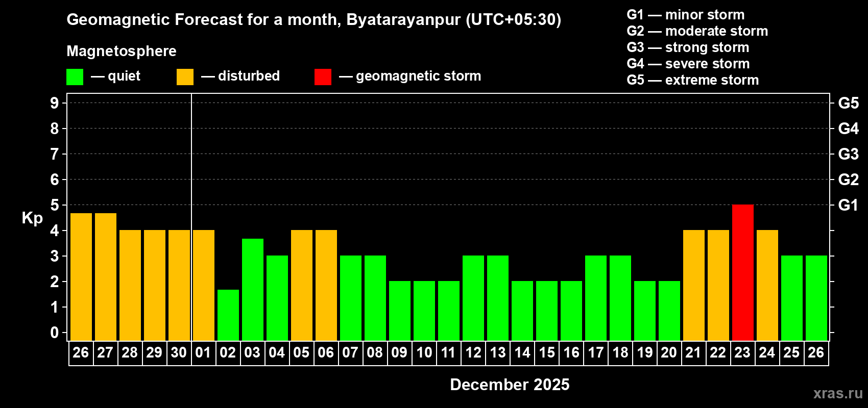Select date label 15 below the chart
The height and width of the screenshot is (408, 868).
pos(546,353)
